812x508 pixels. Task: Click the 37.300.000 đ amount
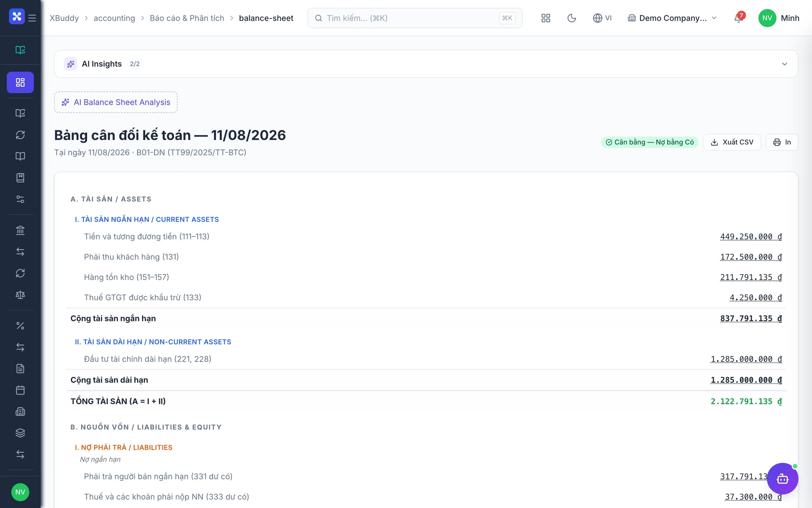coord(753,497)
